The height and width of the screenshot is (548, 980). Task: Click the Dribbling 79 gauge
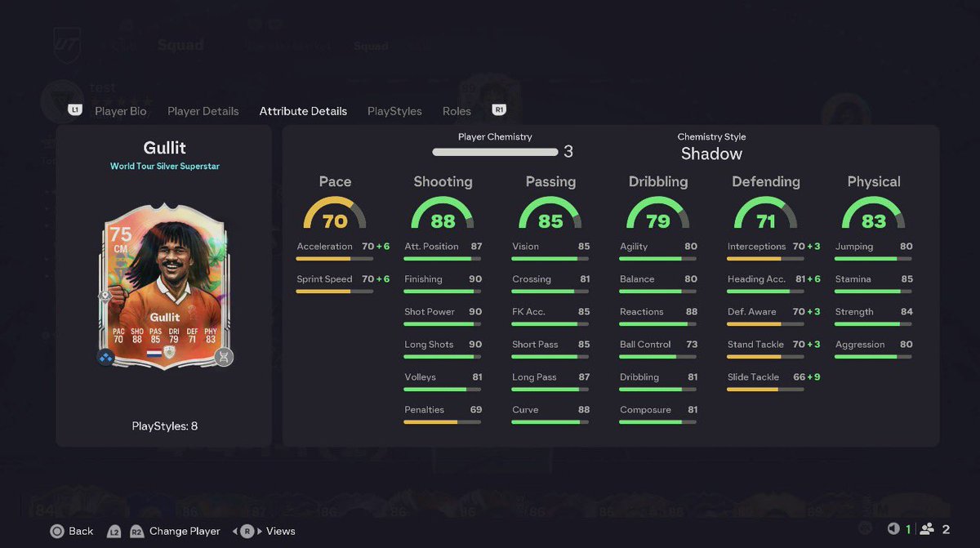[658, 214]
